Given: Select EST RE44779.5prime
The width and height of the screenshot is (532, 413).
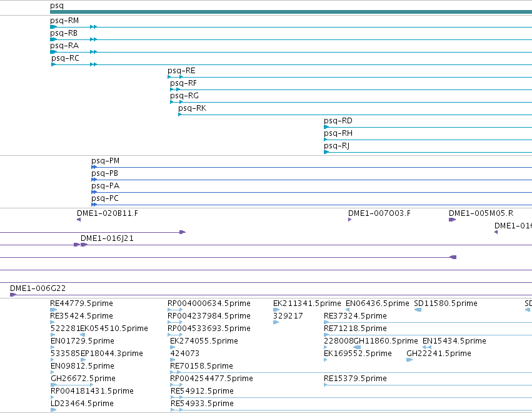Looking at the screenshot, I should [81, 303].
